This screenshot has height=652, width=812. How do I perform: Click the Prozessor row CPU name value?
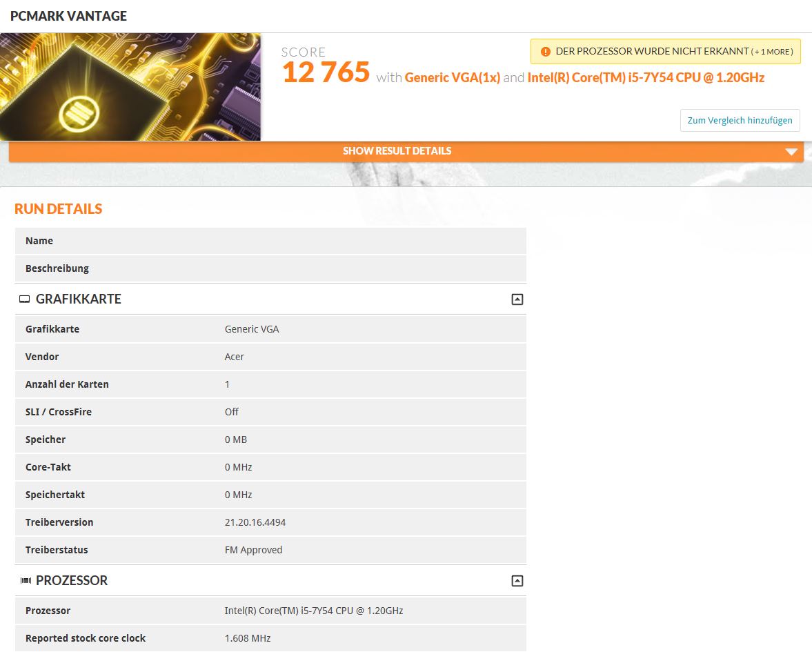pyautogui.click(x=314, y=611)
